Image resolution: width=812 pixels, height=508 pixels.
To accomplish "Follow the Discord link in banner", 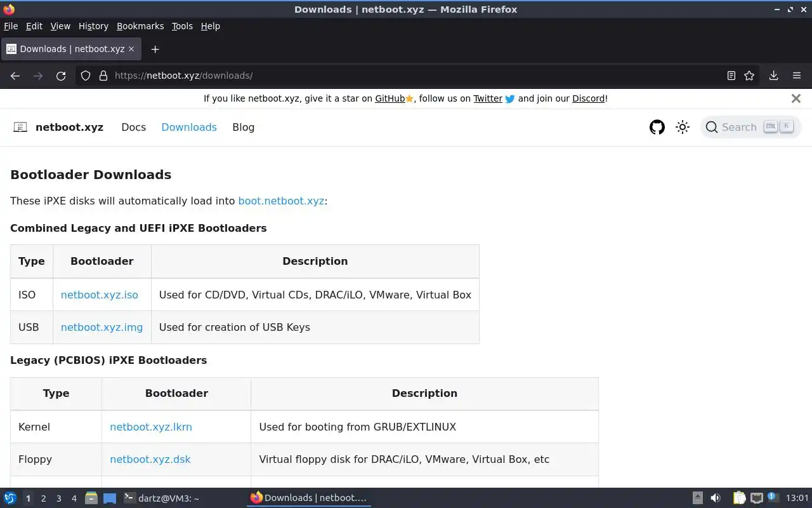I will 588,98.
